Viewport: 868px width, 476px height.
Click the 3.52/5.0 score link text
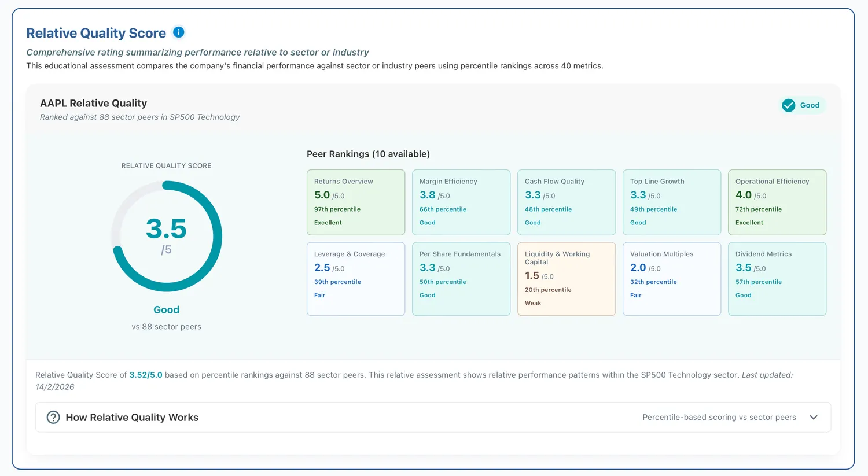146,375
